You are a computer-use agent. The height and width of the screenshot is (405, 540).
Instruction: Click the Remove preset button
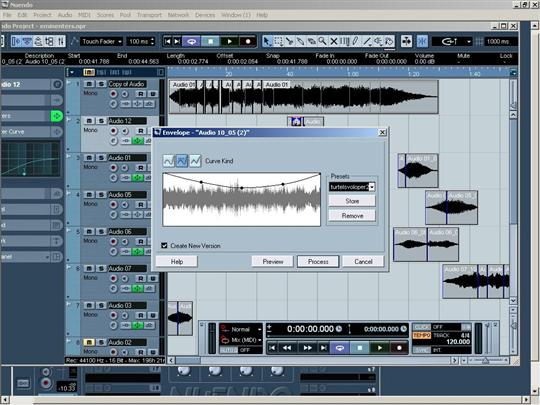[x=352, y=216]
